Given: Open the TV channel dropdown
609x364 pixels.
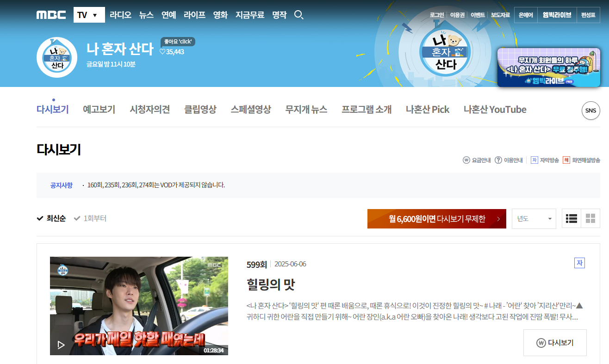Looking at the screenshot, I should tap(89, 14).
